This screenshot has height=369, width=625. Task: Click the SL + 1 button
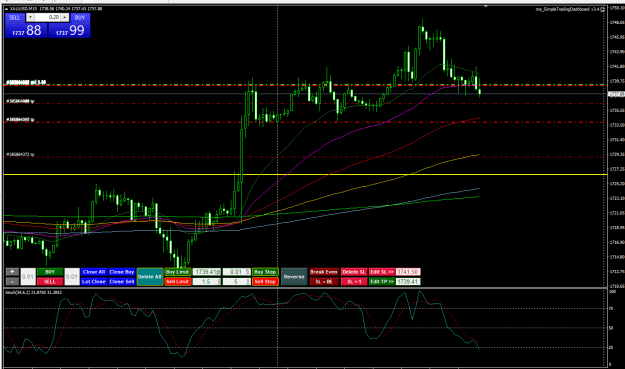(354, 281)
